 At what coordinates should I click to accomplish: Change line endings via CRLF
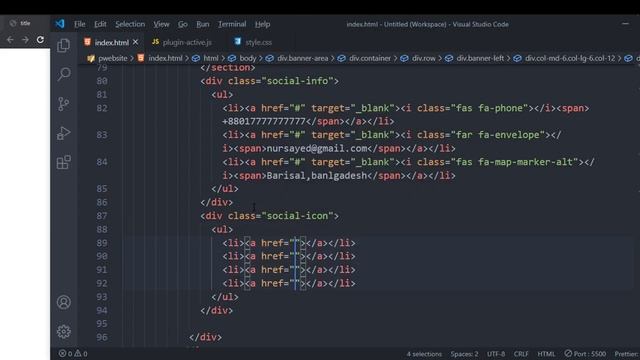pos(521,354)
